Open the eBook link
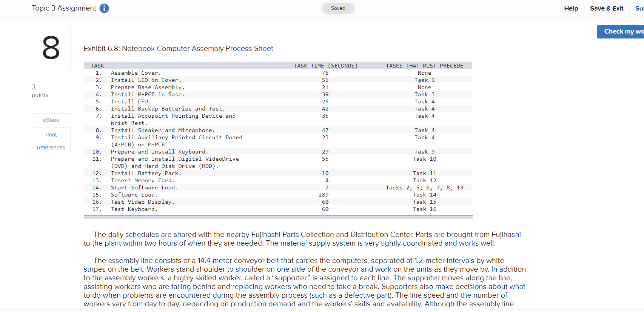644x312 pixels. (x=51, y=120)
